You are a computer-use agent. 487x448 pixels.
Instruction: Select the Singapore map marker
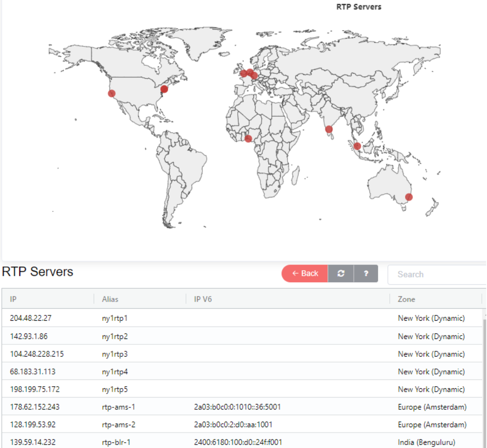coord(357,146)
